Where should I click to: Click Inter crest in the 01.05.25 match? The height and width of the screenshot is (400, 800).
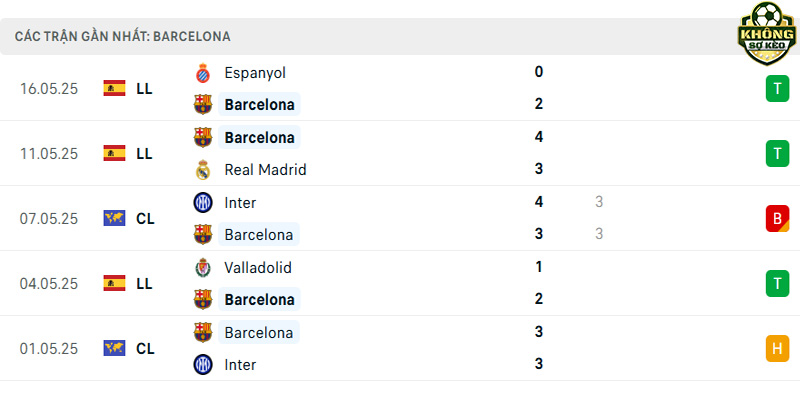pos(203,365)
